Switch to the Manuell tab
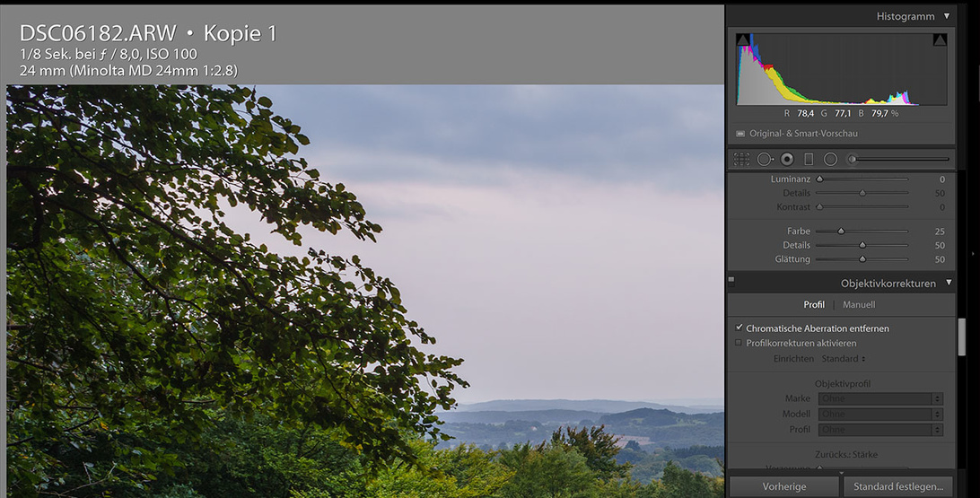 859,305
